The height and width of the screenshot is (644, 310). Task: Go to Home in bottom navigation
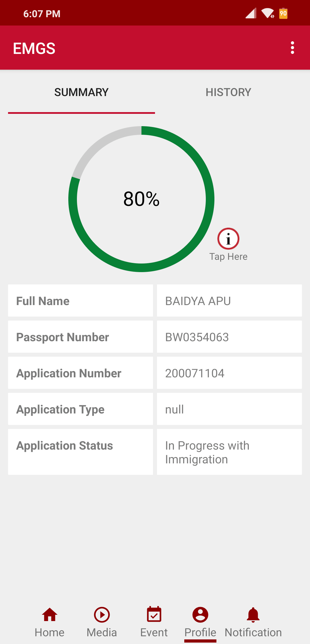click(49, 615)
